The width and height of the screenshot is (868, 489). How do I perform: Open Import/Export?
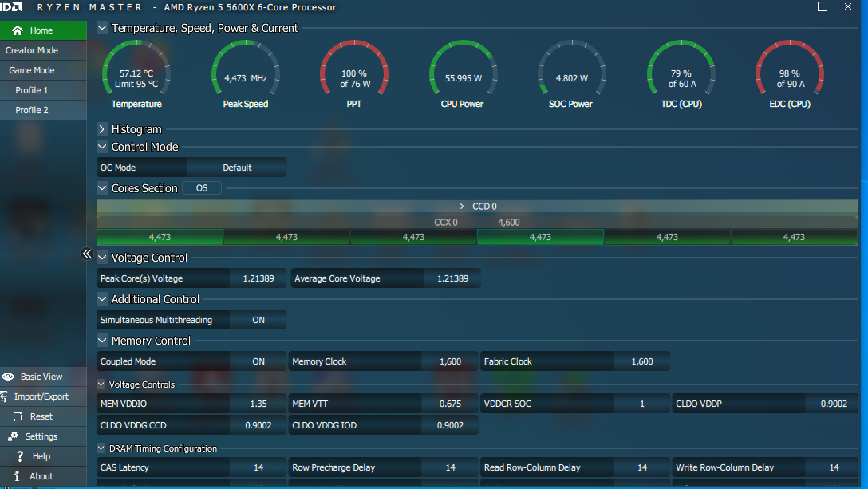coord(43,396)
